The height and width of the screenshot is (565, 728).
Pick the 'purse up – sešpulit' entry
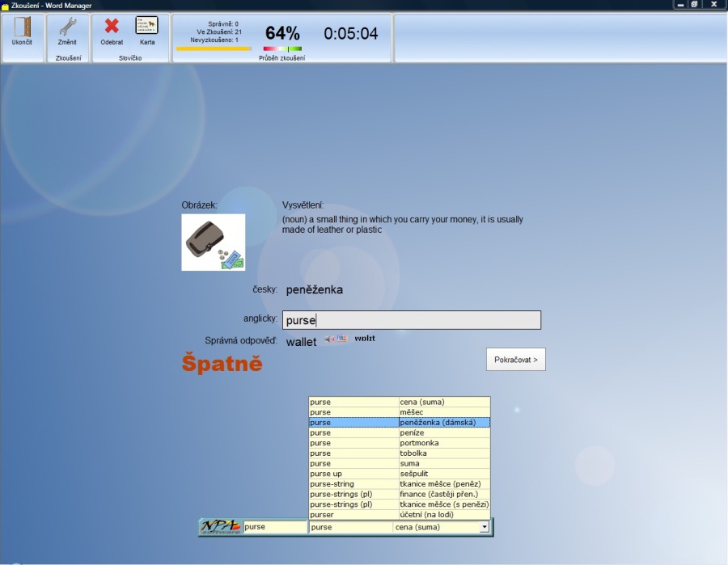click(x=400, y=474)
